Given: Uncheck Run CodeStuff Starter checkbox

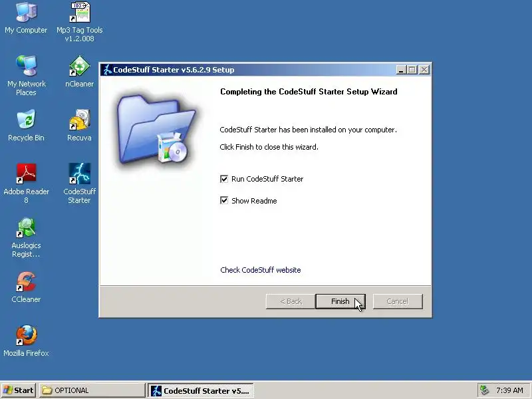Looking at the screenshot, I should click(224, 179).
